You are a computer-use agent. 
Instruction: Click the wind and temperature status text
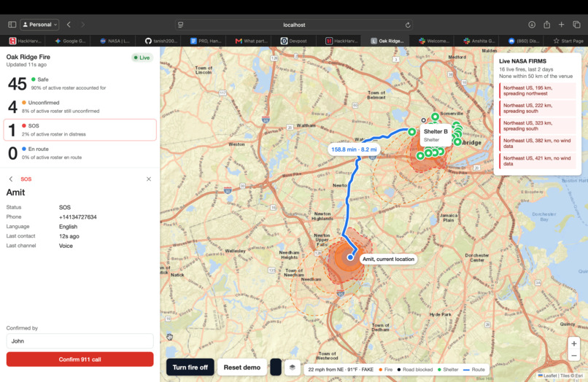[x=341, y=370]
